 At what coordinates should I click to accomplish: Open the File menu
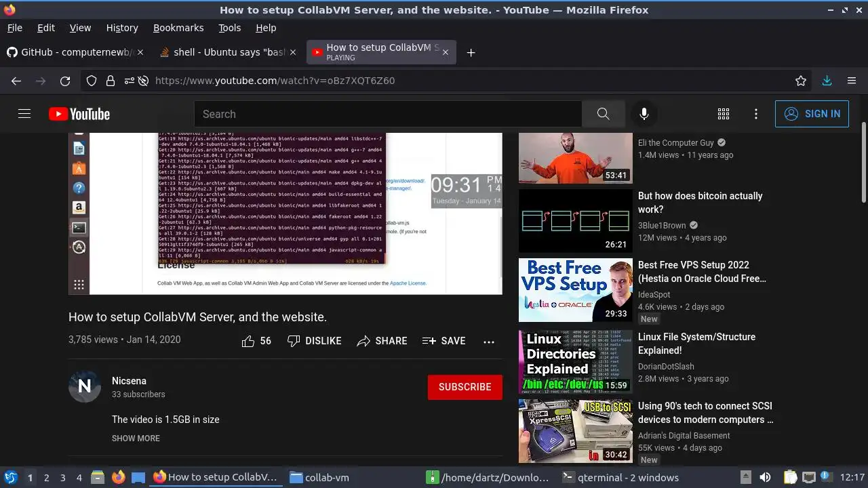(15, 28)
